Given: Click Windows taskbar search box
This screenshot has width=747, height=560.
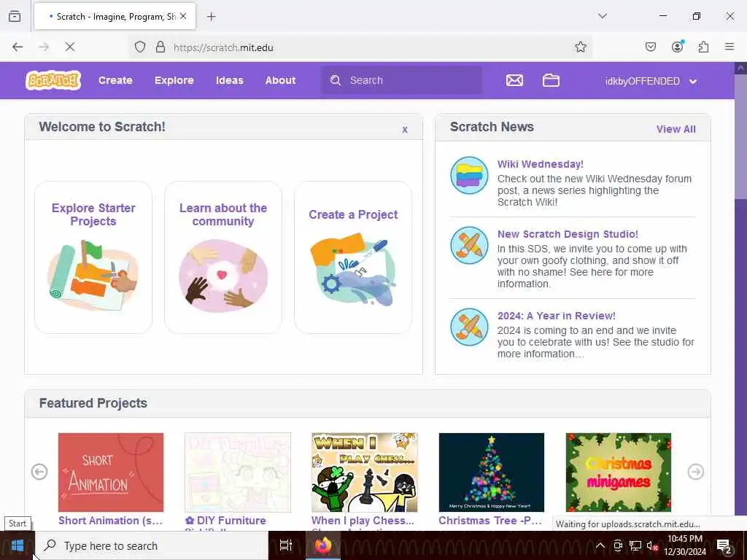Looking at the screenshot, I should (152, 545).
